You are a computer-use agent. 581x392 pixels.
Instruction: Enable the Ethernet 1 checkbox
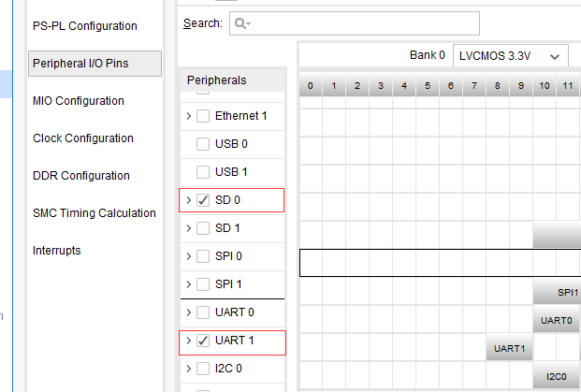point(203,116)
